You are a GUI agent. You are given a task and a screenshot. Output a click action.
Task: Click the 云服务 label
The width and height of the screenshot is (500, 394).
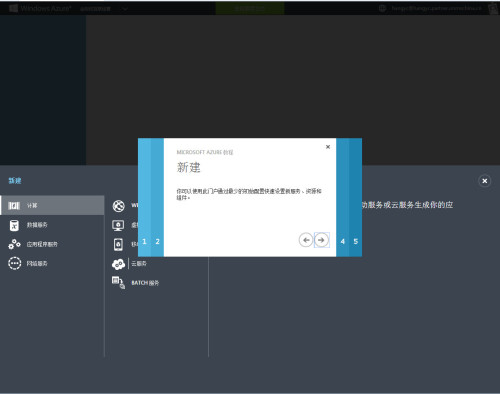139,264
